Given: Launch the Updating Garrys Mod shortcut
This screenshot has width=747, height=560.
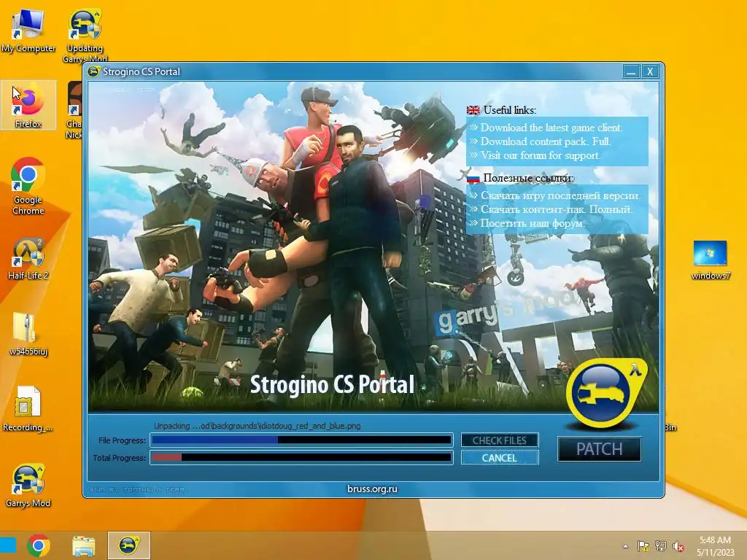Looking at the screenshot, I should pyautogui.click(x=85, y=36).
